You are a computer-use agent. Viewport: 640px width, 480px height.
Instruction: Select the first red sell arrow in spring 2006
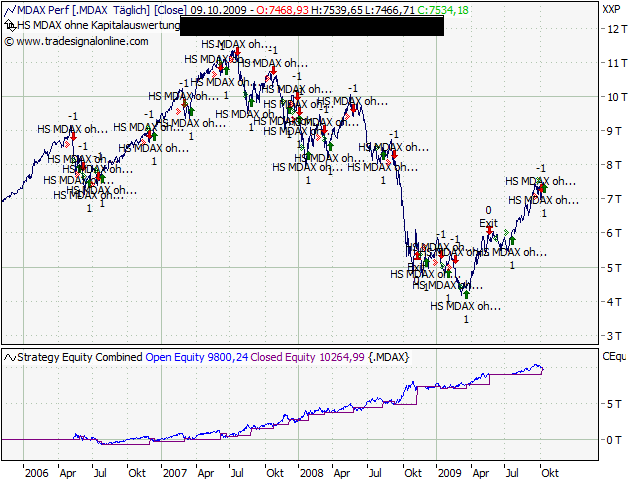pyautogui.click(x=73, y=136)
